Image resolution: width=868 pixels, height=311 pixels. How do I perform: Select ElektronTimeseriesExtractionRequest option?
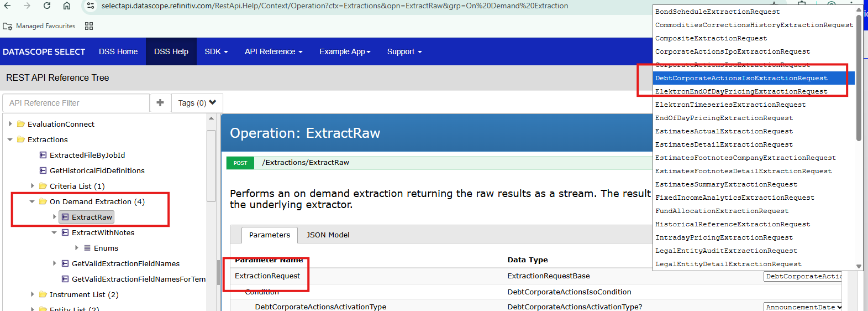point(754,105)
